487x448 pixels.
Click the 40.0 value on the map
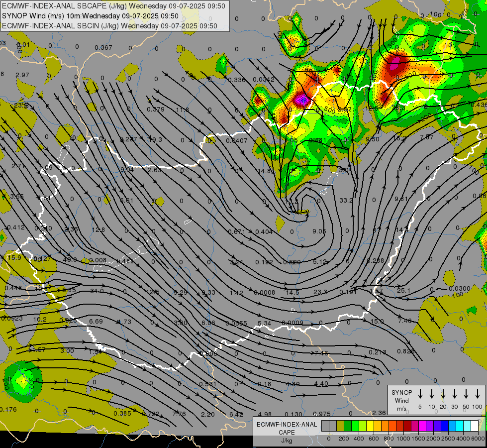(70, 260)
